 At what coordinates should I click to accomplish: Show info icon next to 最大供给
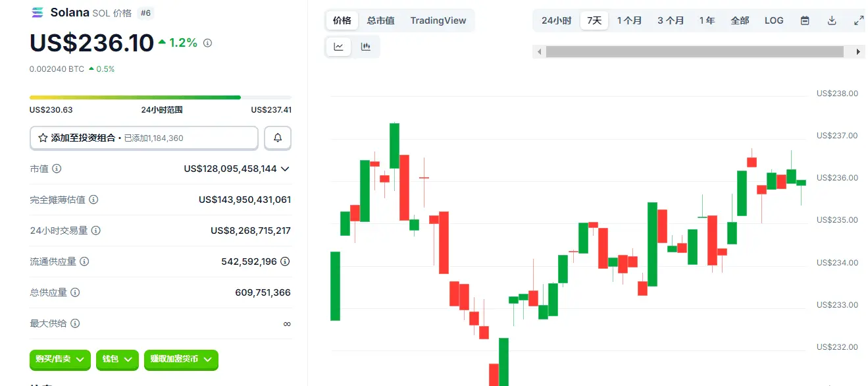[75, 323]
